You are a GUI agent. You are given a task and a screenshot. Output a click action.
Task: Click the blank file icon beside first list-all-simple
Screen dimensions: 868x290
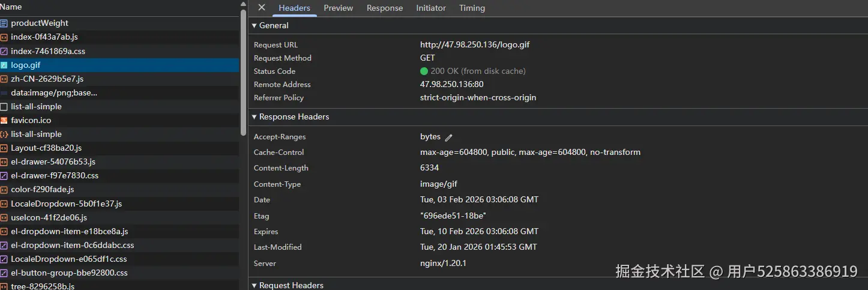click(4, 106)
